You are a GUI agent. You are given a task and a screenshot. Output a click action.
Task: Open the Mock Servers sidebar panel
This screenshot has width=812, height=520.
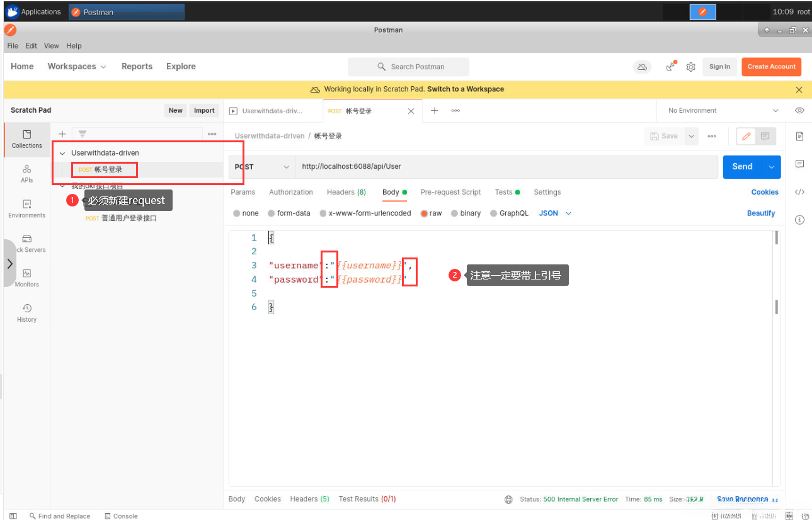coord(26,244)
